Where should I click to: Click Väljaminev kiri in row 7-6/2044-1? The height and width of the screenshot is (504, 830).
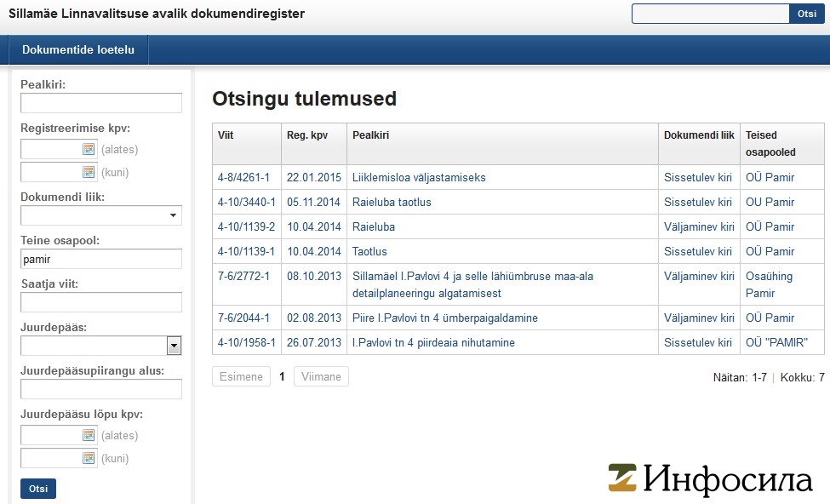click(699, 318)
